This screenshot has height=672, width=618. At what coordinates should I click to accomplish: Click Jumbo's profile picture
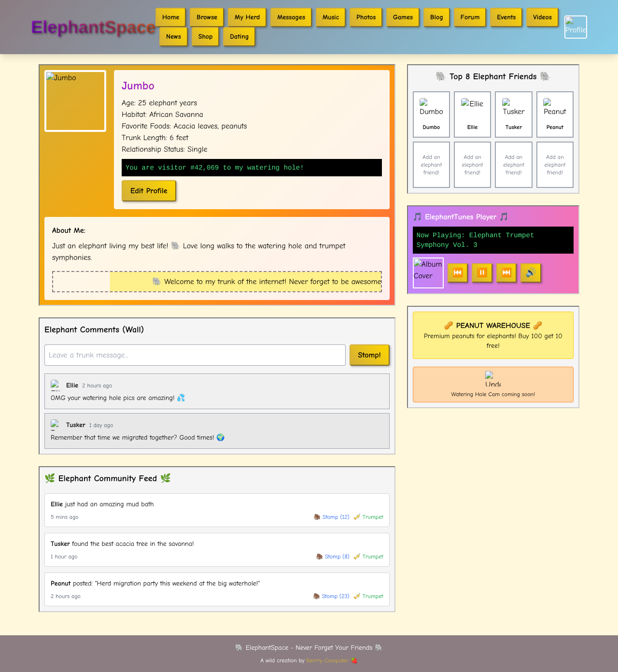[75, 101]
